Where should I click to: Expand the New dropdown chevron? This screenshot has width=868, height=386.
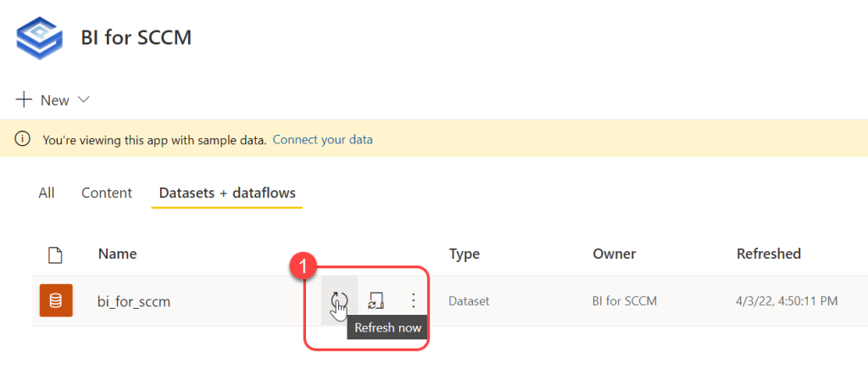click(83, 100)
